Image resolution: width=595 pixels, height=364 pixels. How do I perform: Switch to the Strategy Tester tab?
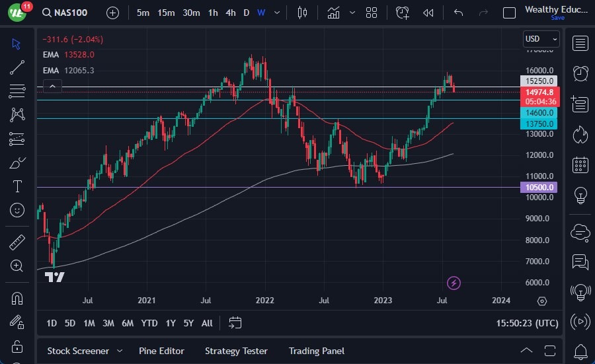[x=236, y=351]
